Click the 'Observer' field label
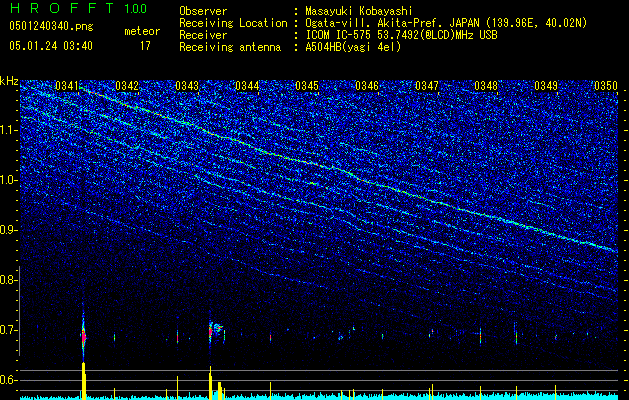629x400 pixels. 203,11
